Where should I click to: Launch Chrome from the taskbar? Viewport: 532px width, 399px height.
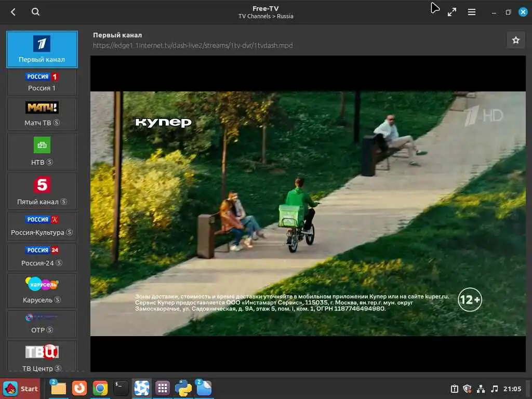[x=100, y=388]
